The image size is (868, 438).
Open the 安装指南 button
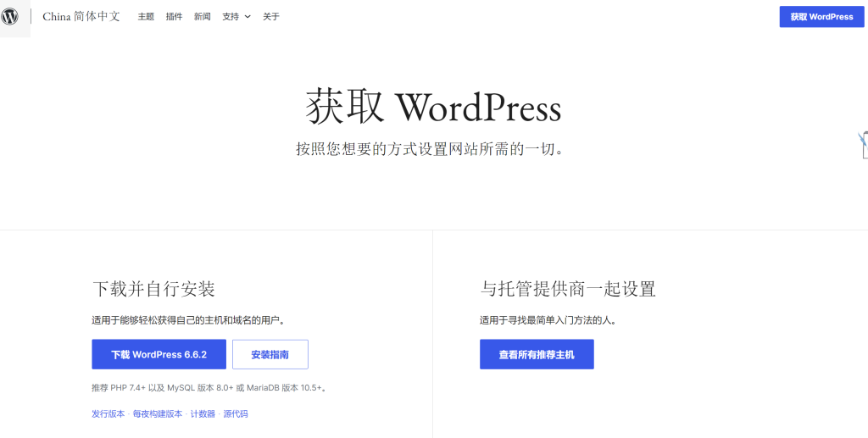[270, 354]
